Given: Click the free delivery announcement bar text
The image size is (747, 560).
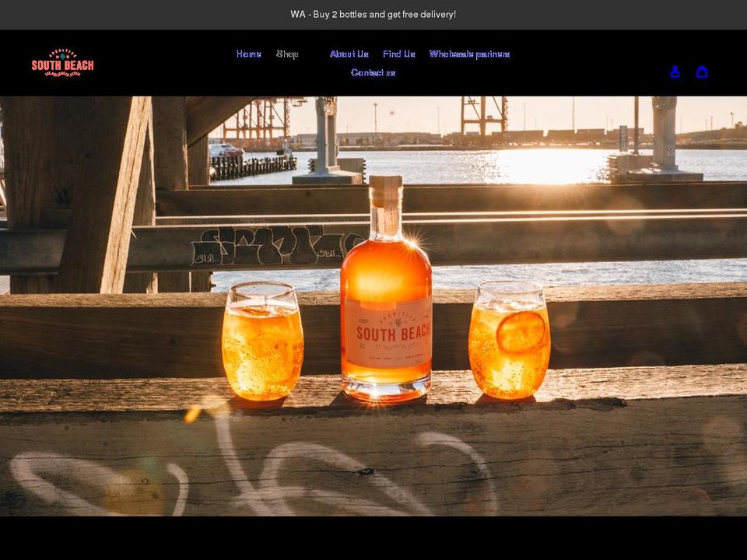Looking at the screenshot, I should tap(373, 14).
